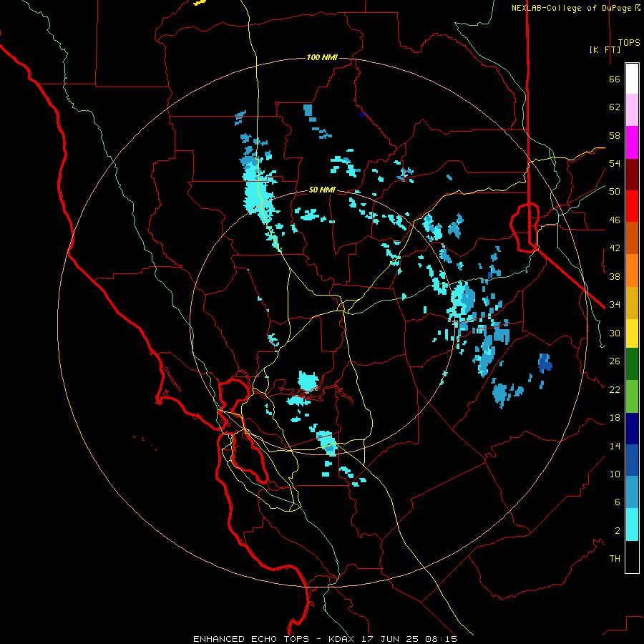This screenshot has width=644, height=644.
Task: Pick the navy blue legend block
Action: (632, 429)
